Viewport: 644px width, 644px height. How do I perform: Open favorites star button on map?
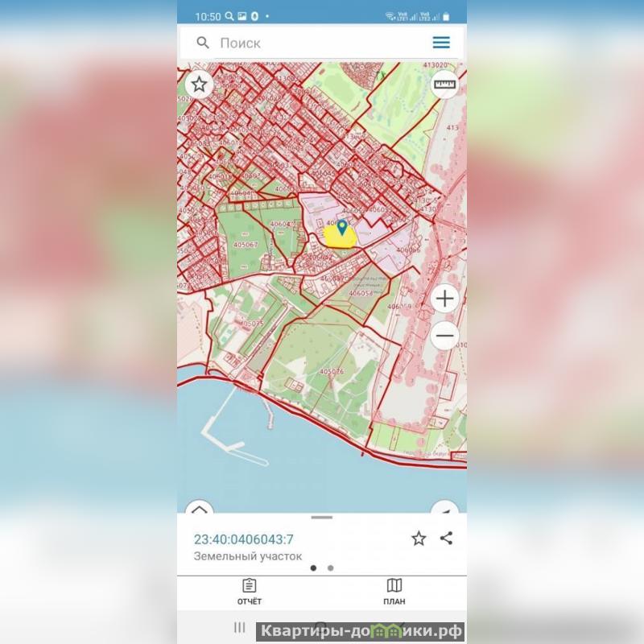pos(199,85)
